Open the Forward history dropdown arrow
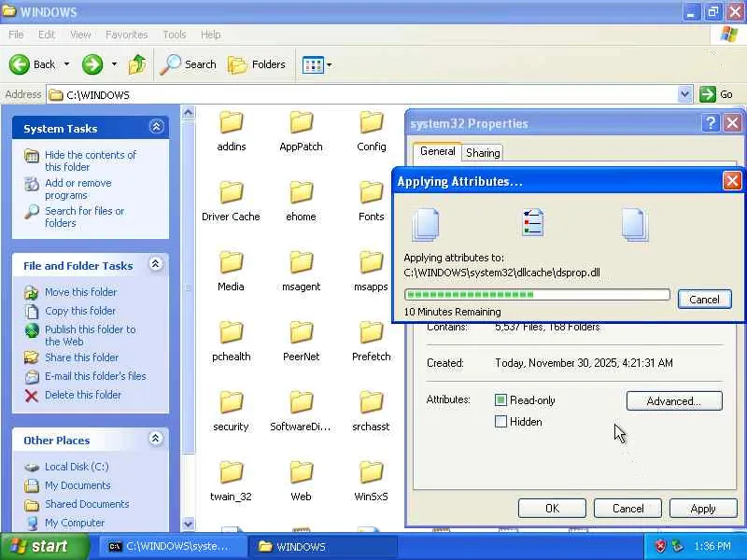747x560 pixels. [114, 64]
